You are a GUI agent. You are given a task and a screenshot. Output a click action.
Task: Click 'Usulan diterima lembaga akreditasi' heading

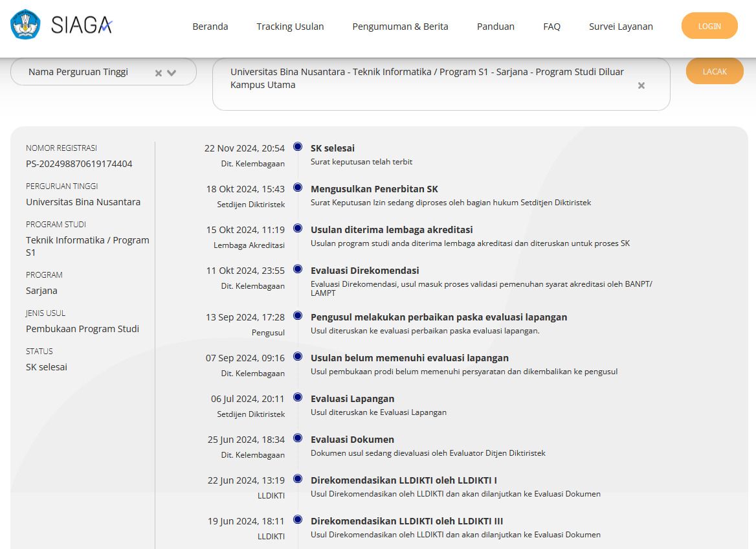392,230
